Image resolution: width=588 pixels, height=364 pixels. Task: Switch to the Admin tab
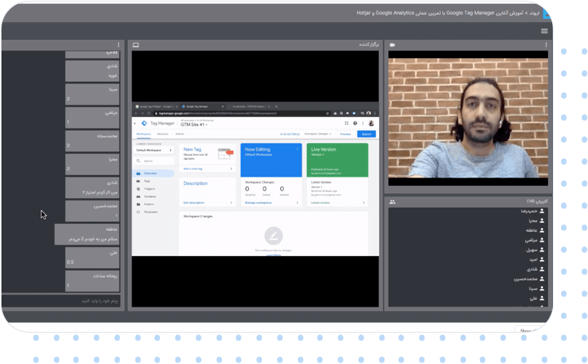point(180,134)
